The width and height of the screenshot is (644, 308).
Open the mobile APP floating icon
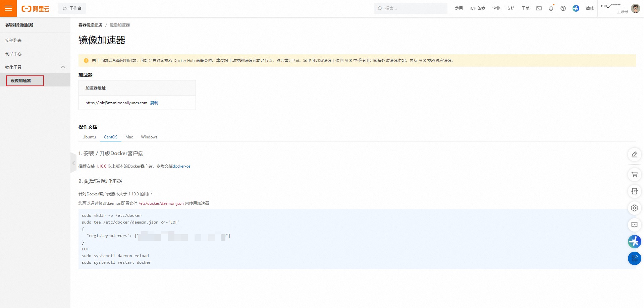tap(634, 191)
